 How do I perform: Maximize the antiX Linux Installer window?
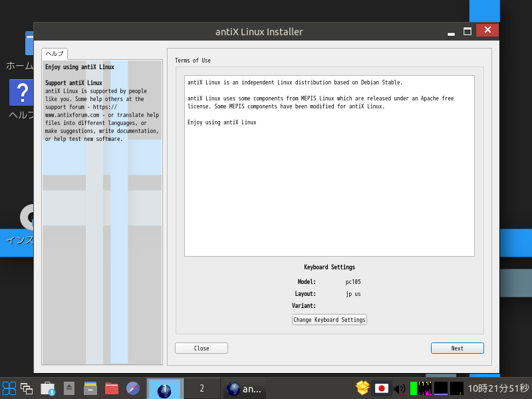(467, 31)
